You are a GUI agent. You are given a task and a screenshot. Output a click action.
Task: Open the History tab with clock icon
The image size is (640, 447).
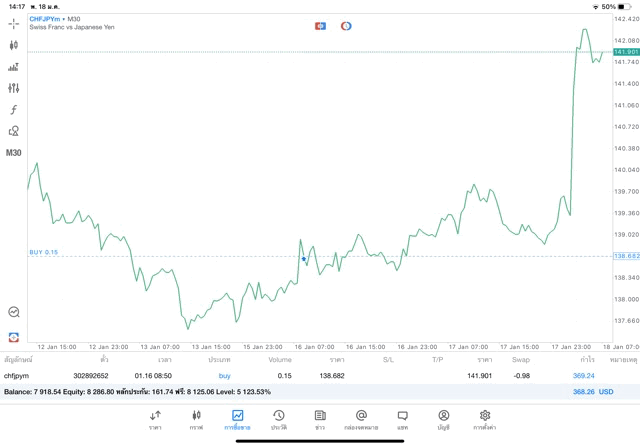[279, 420]
